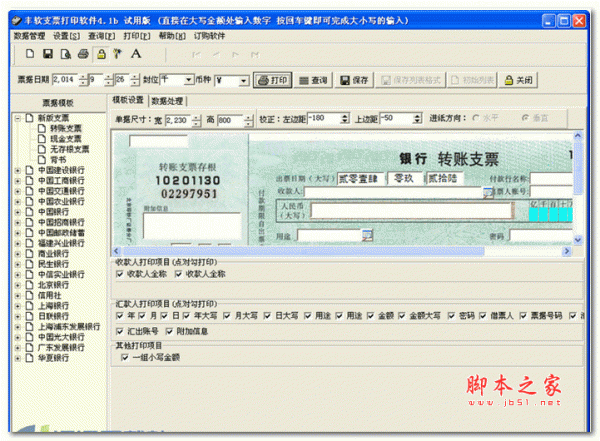600x441 pixels.
Task: Switch to the 数据处理 tab
Action: 167,101
